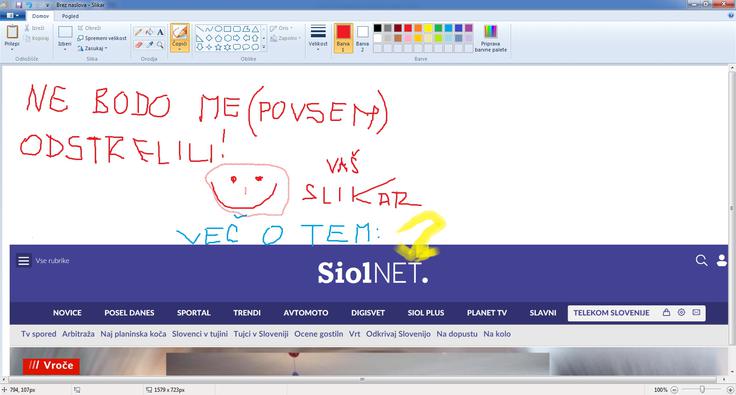Select the right arrow shape

[237, 38]
